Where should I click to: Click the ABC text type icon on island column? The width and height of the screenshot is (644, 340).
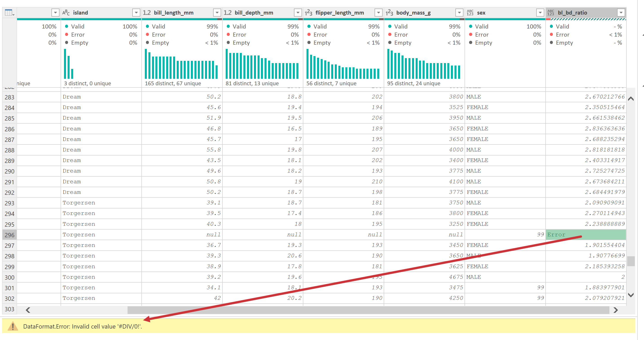pos(66,13)
